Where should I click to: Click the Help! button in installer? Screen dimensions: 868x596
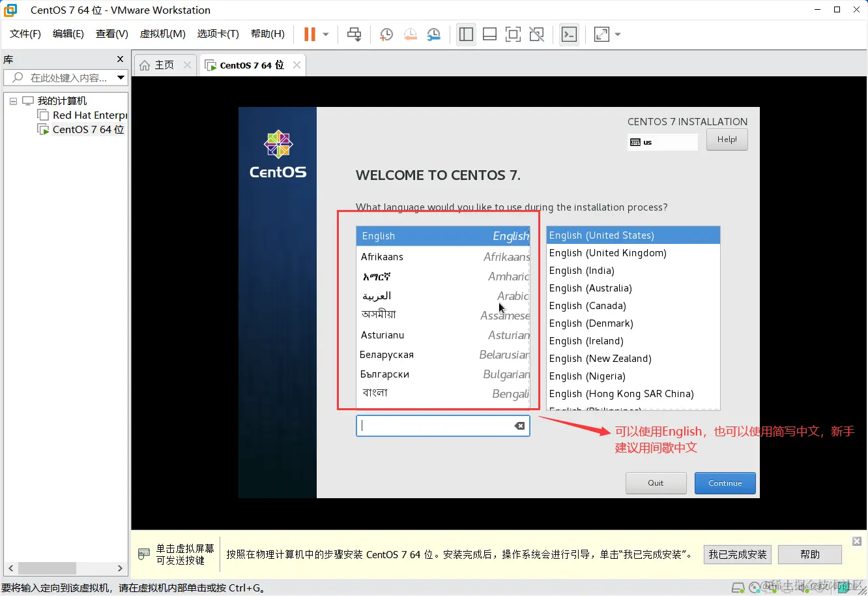tap(727, 140)
